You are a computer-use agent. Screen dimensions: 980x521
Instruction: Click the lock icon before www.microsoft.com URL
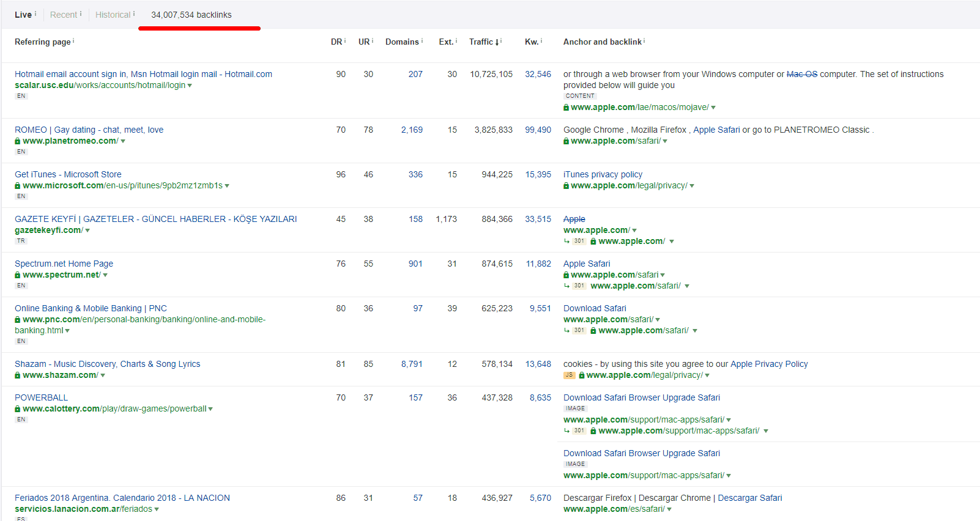click(18, 186)
